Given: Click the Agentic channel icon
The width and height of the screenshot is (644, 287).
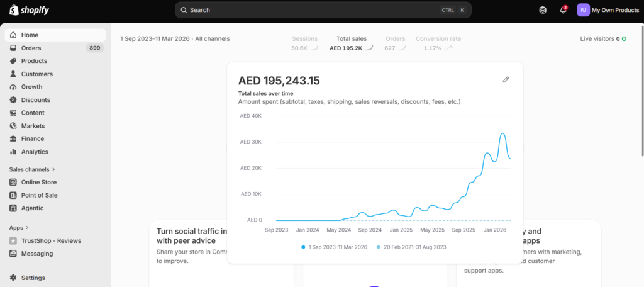Looking at the screenshot, I should point(13,208).
